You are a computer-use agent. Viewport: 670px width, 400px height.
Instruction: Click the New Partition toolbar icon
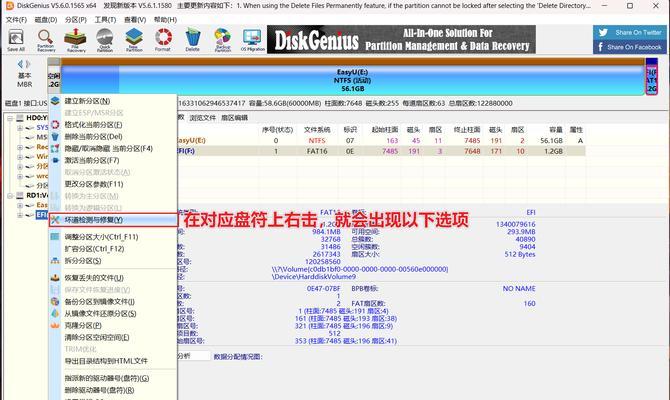click(134, 40)
